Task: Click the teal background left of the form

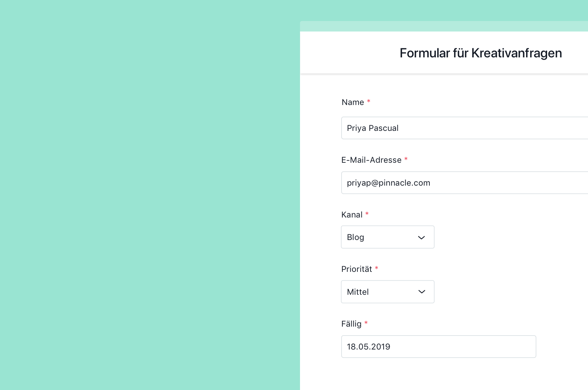Action: (x=150, y=195)
